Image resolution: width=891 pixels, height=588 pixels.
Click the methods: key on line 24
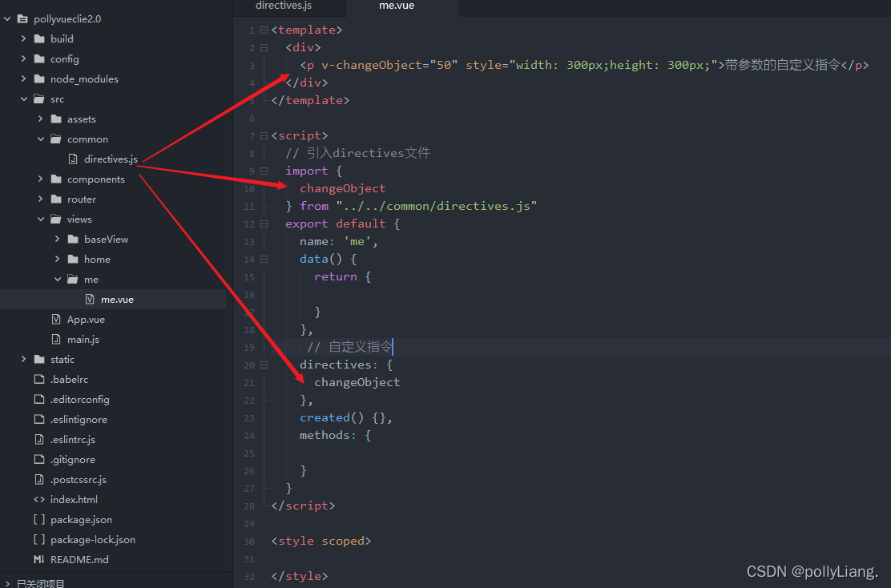pyautogui.click(x=328, y=435)
